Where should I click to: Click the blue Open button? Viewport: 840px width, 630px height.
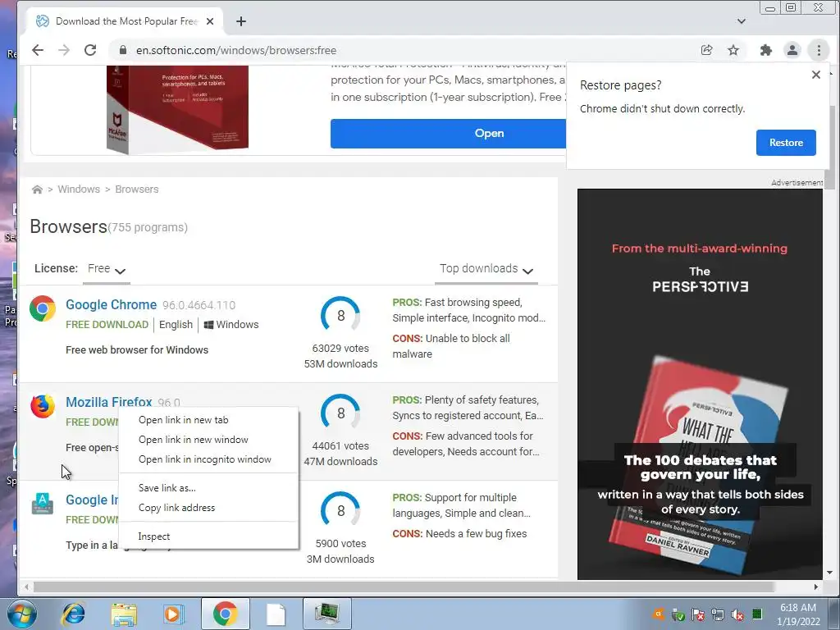coord(448,134)
